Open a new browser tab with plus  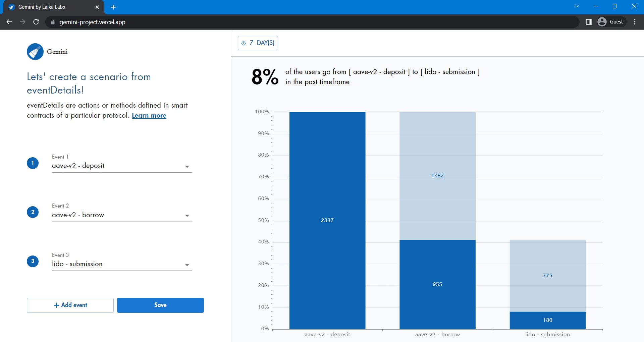(x=113, y=7)
